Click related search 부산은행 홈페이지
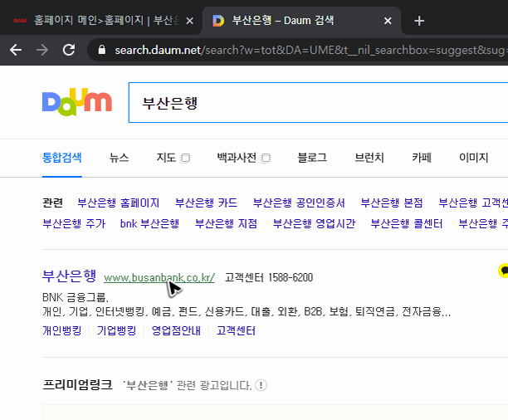 [x=118, y=203]
